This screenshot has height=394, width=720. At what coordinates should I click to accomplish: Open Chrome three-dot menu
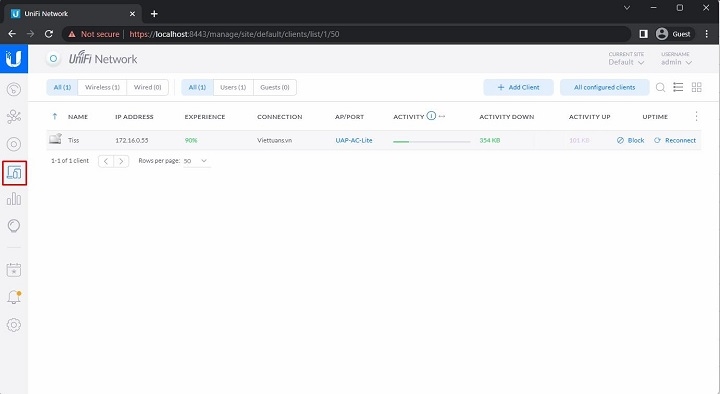point(707,34)
